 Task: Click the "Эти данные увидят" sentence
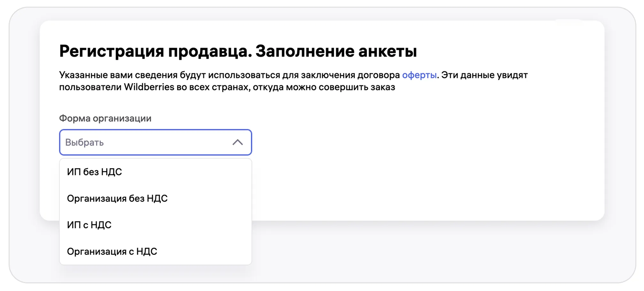pyautogui.click(x=485, y=75)
